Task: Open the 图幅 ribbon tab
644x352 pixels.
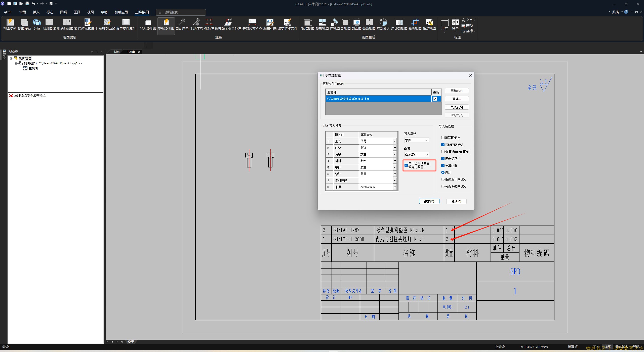Action: 63,12
